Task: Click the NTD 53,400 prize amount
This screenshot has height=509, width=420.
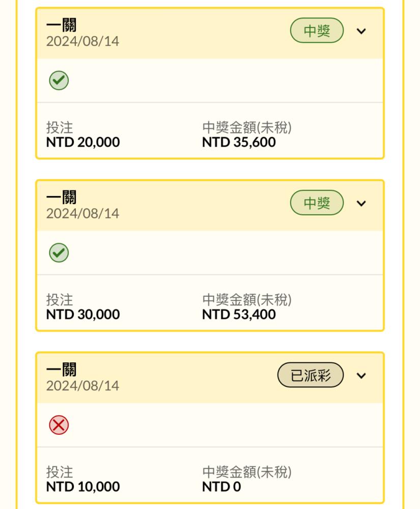Action: [x=239, y=315]
